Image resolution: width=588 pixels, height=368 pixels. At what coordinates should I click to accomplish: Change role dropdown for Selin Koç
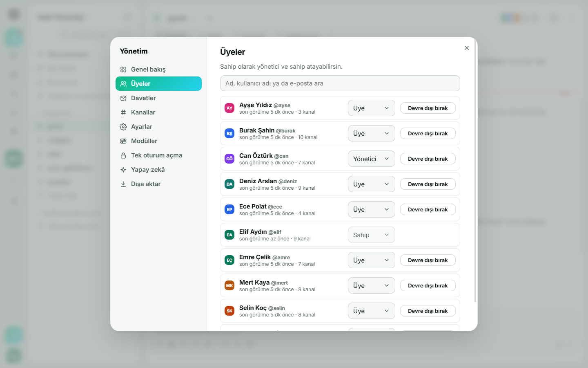371,311
